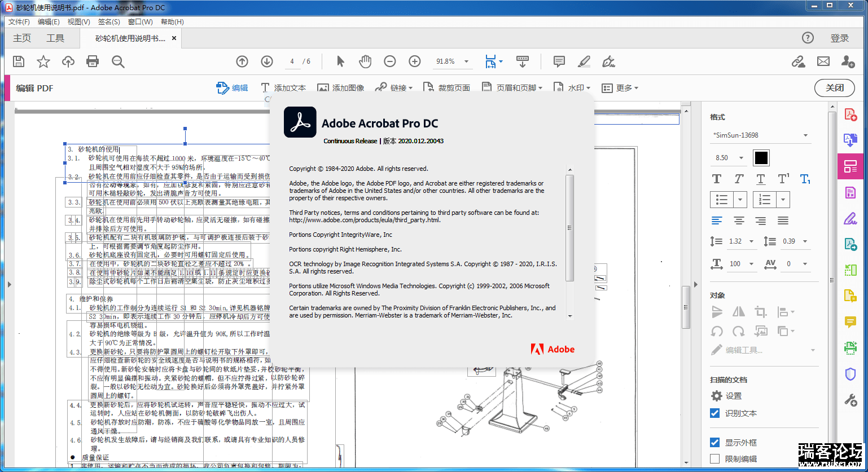The width and height of the screenshot is (868, 472).
Task: Open horizontal scaling 100 dropdown
Action: click(742, 264)
